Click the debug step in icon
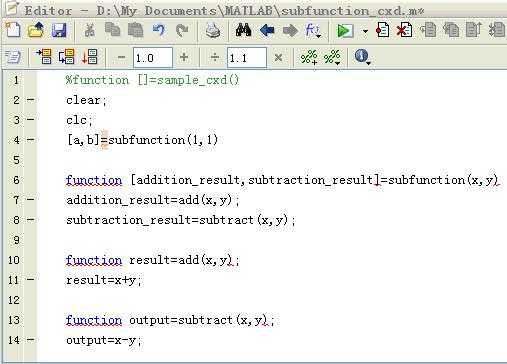This screenshot has width=507, height=364. (x=451, y=30)
